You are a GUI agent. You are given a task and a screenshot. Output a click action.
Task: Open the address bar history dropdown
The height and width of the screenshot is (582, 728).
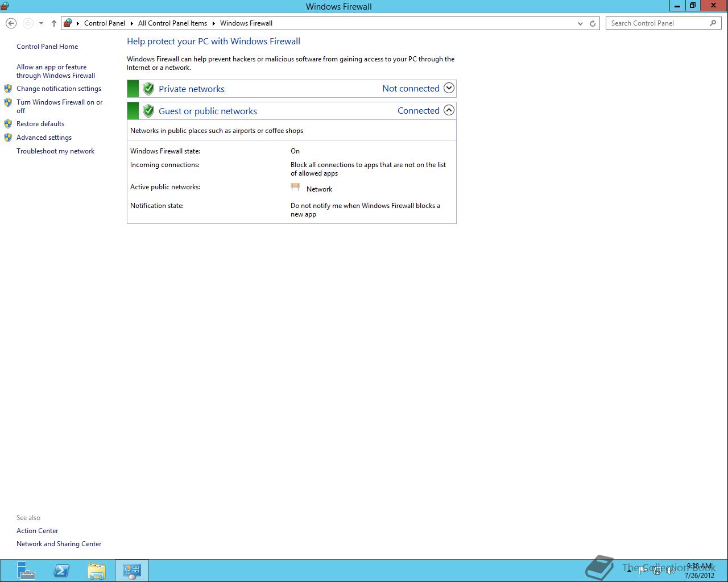coord(580,23)
